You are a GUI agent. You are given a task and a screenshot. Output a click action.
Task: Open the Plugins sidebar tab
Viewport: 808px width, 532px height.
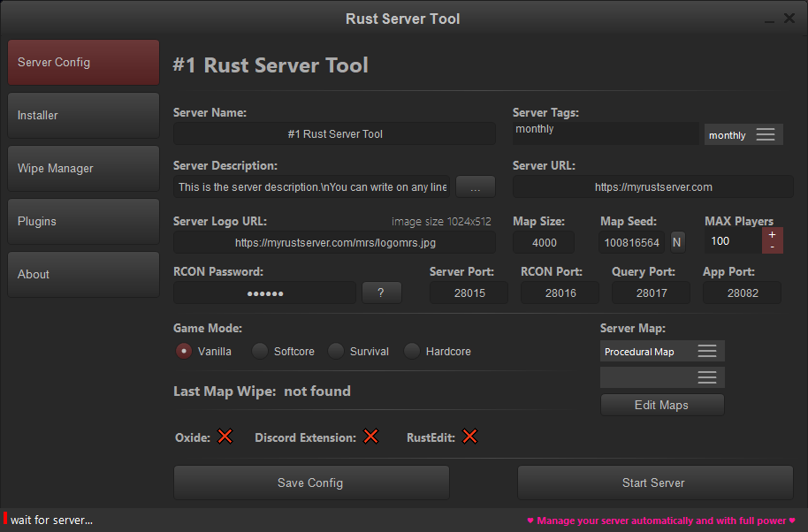point(84,222)
